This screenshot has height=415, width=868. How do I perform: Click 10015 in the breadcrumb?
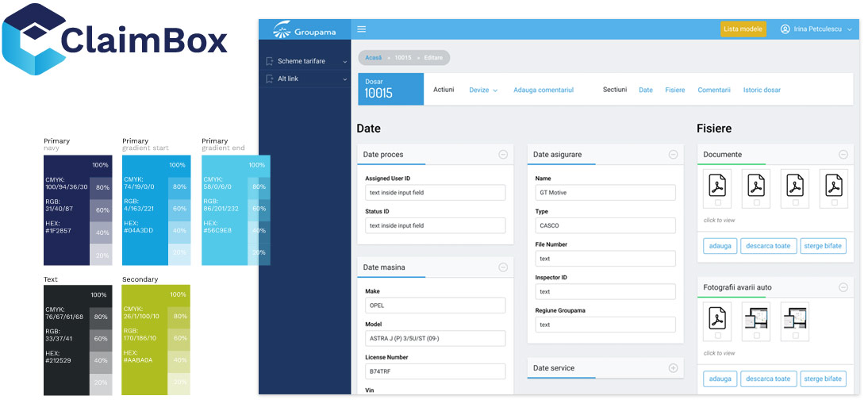(x=403, y=58)
